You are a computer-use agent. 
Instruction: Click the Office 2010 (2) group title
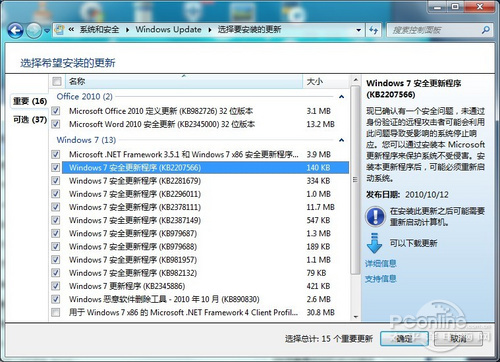coord(85,97)
